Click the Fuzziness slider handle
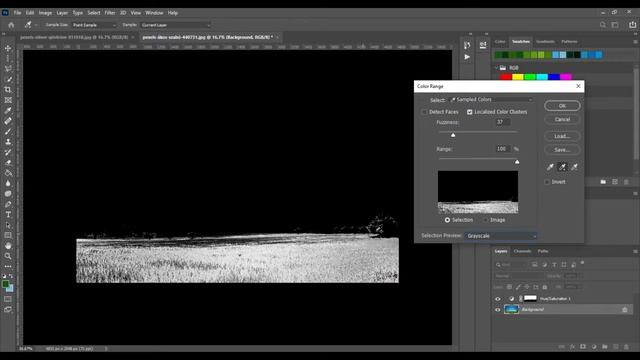 tap(453, 135)
